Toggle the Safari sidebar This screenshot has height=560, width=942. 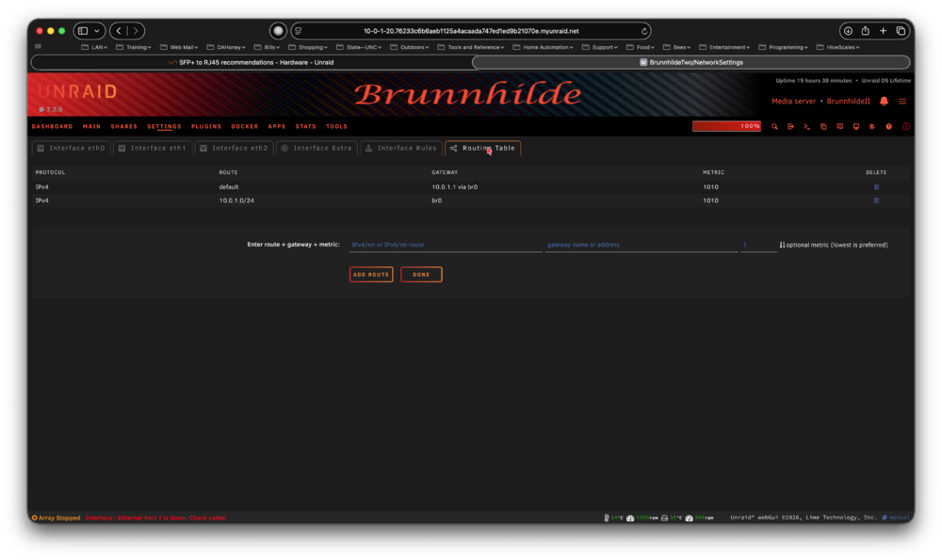pyautogui.click(x=83, y=31)
